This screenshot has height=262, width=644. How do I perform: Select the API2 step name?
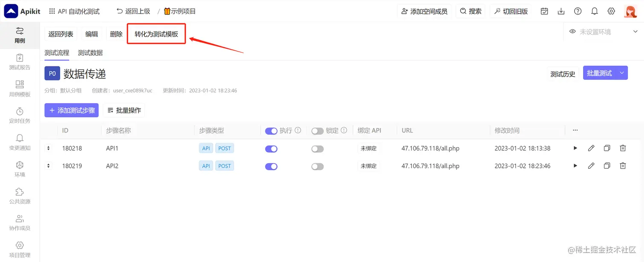pyautogui.click(x=112, y=166)
